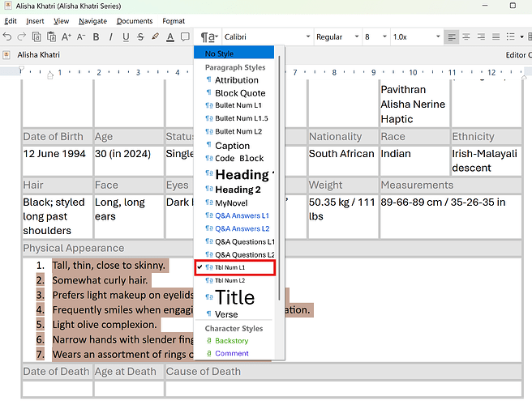Click the style list scrollbar
Screen dimensions: 532x405
[x=279, y=178]
